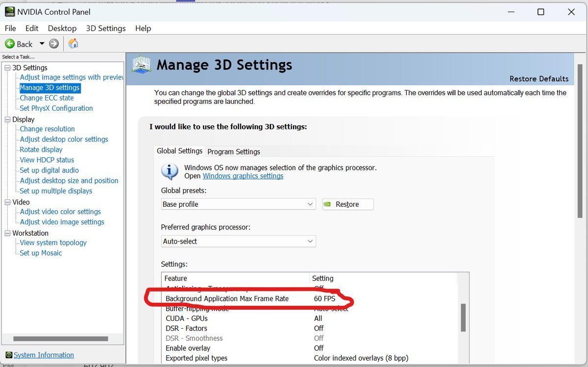588x367 pixels.
Task: Click the NVIDIA logo in title bar
Action: 9,12
